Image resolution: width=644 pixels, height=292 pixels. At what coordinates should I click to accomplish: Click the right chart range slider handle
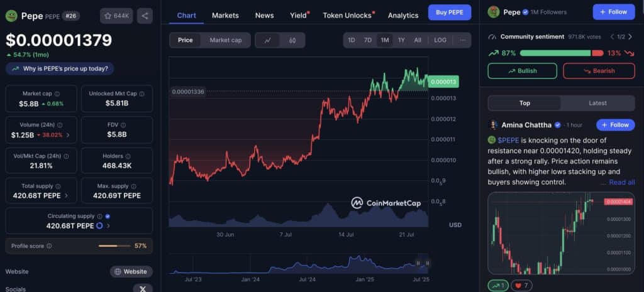(x=428, y=263)
